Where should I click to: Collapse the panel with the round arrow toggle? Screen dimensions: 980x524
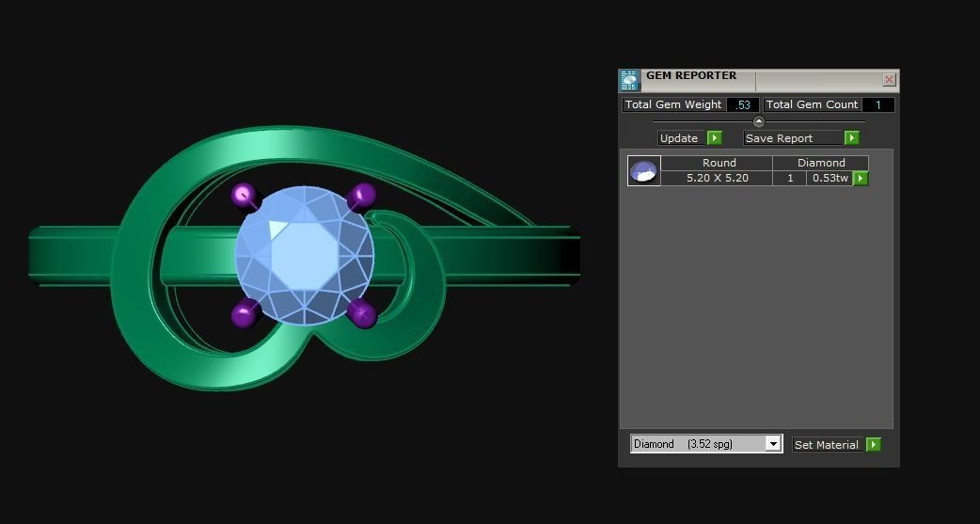pyautogui.click(x=759, y=121)
